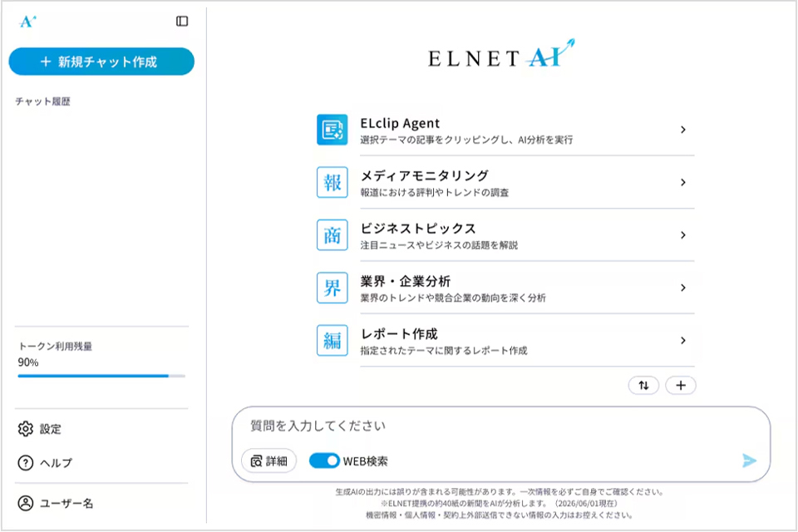Screen dimensions: 798x532
Task: Collapse the sidebar panel icon
Action: coord(182,21)
